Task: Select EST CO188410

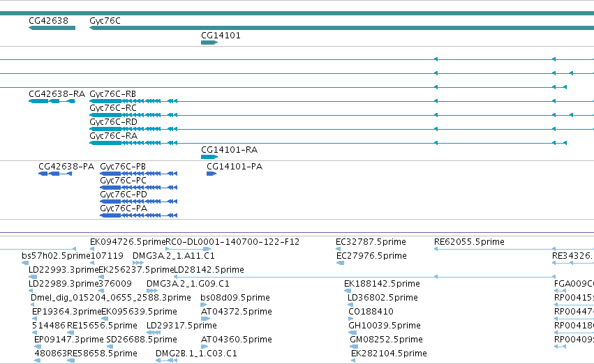Action: (x=371, y=312)
